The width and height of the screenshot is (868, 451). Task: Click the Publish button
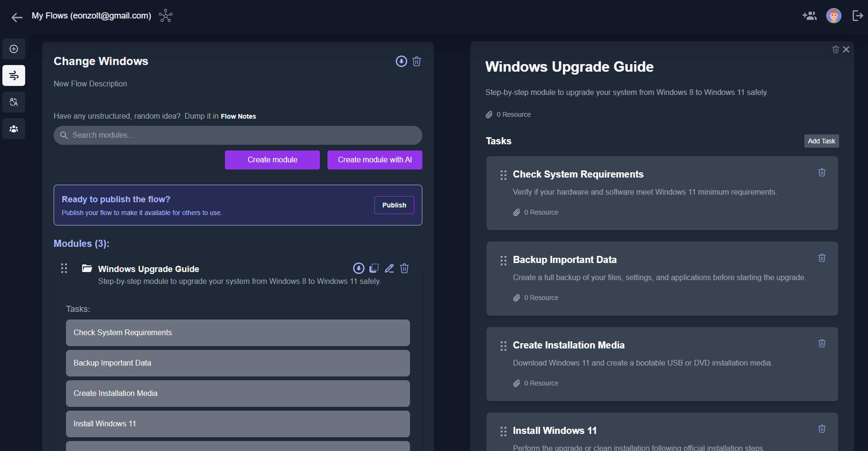(394, 205)
